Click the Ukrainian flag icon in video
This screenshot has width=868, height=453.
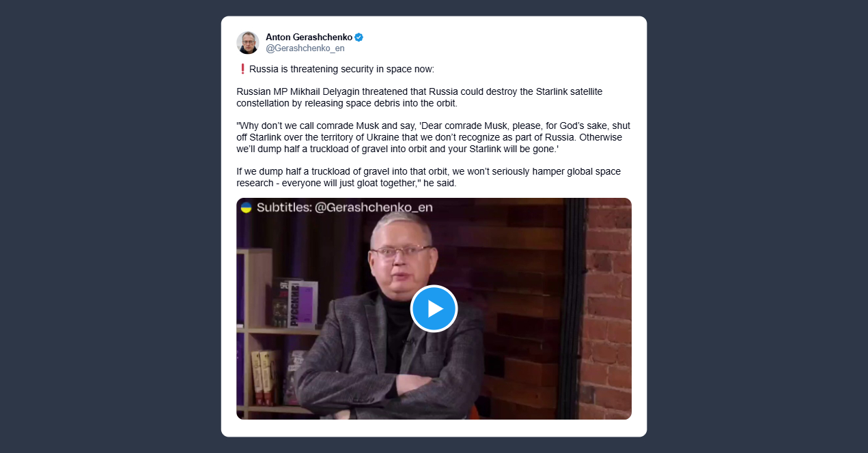246,207
